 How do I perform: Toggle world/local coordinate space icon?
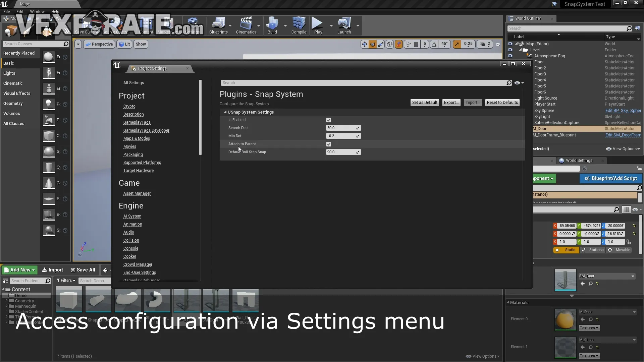coord(390,44)
